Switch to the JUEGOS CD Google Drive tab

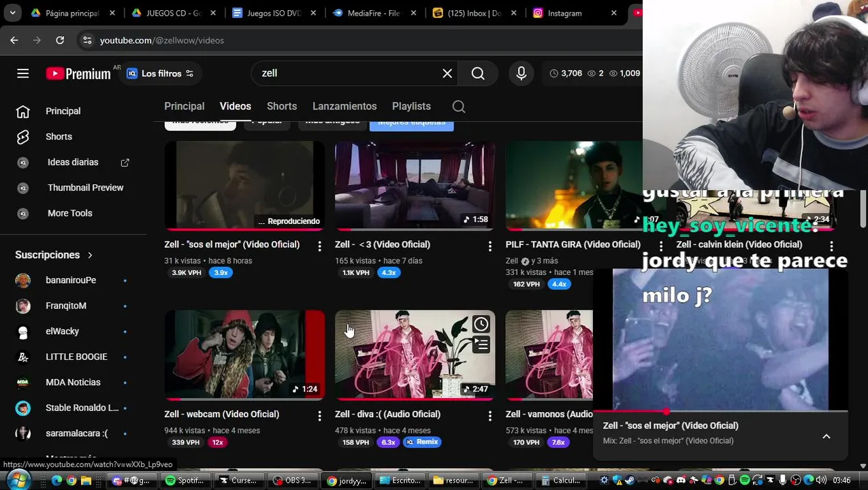pos(174,13)
